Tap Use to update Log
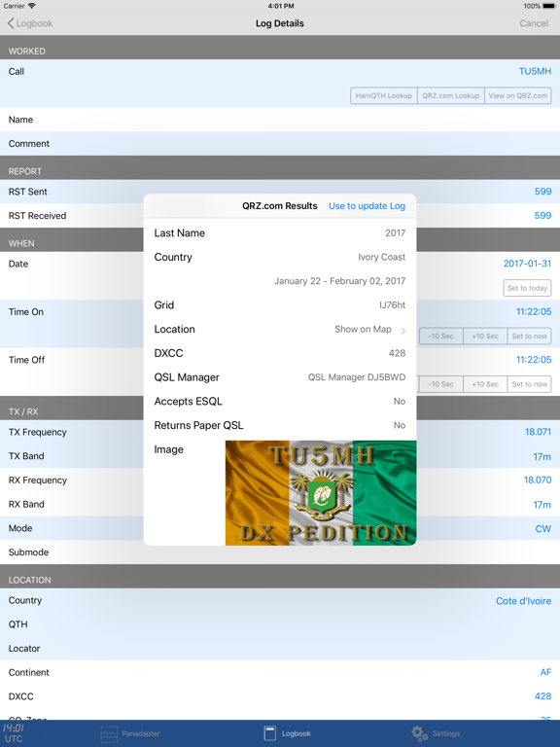Image resolution: width=560 pixels, height=747 pixels. pos(367,206)
